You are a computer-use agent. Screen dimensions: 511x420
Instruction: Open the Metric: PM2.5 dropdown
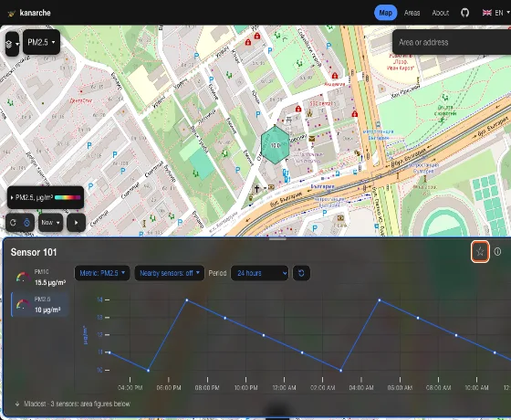coord(102,273)
